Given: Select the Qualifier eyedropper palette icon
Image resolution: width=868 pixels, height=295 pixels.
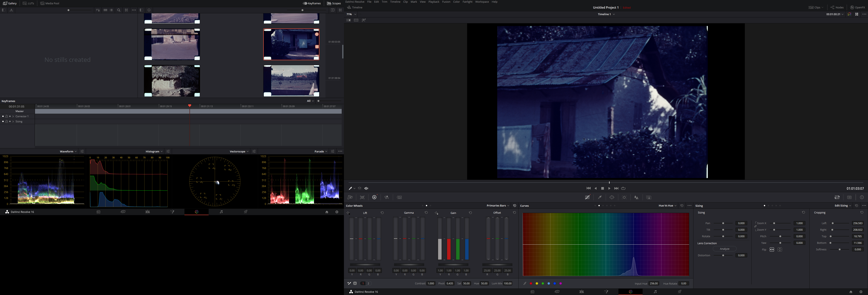Looking at the screenshot, I should coord(600,197).
